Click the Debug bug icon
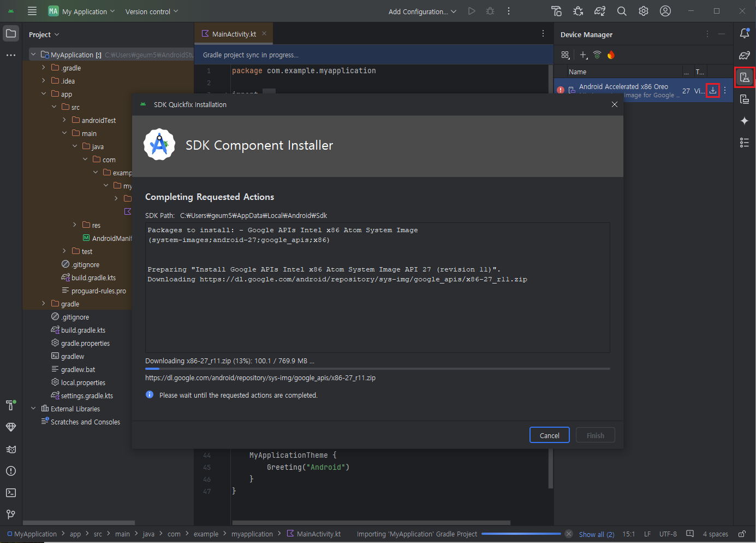The width and height of the screenshot is (756, 543). point(490,11)
